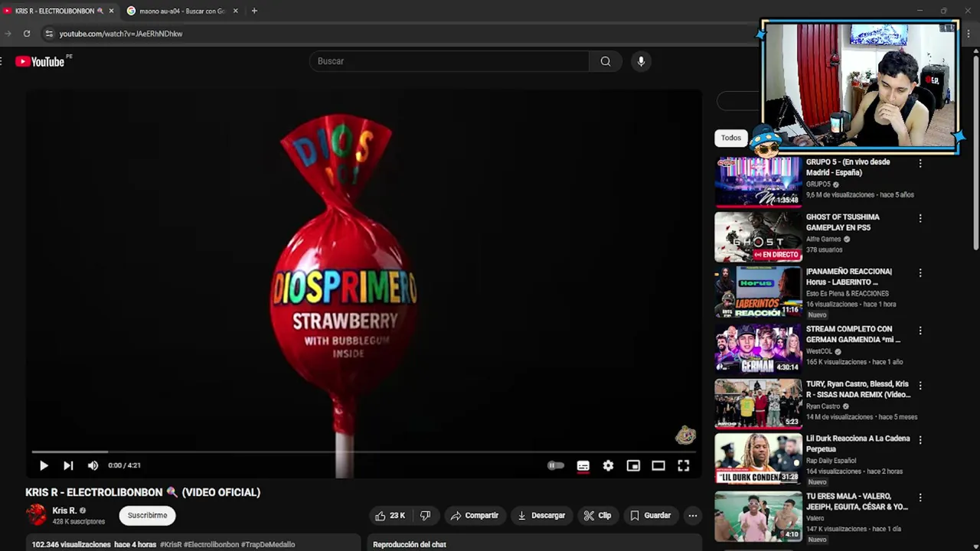Image resolution: width=980 pixels, height=551 pixels.
Task: Play the video with the play button
Action: point(44,465)
